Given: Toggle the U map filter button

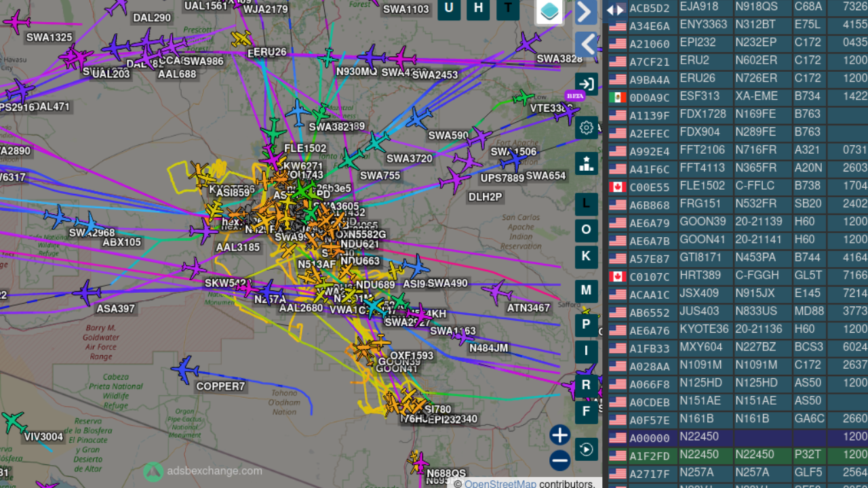Looking at the screenshot, I should [x=449, y=8].
